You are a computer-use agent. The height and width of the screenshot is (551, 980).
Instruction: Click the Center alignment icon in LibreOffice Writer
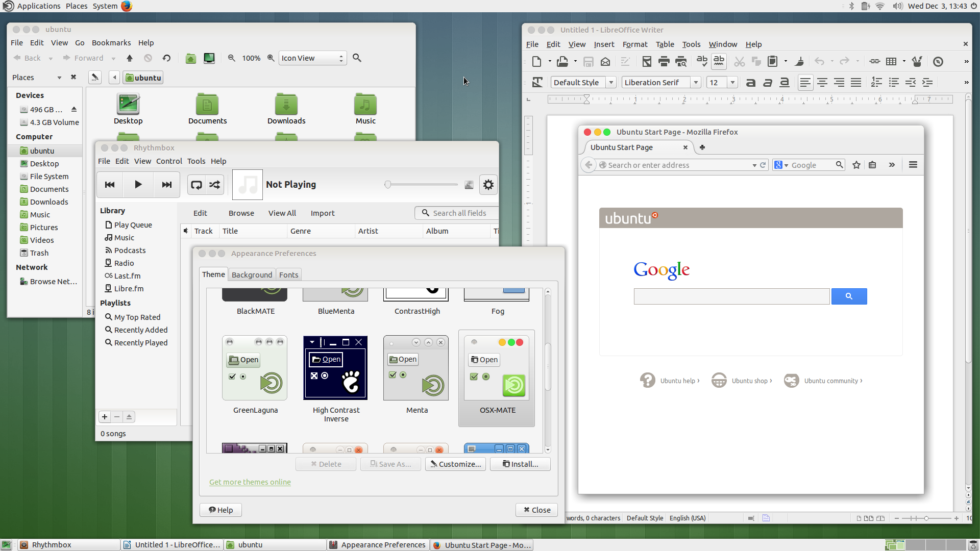(822, 82)
